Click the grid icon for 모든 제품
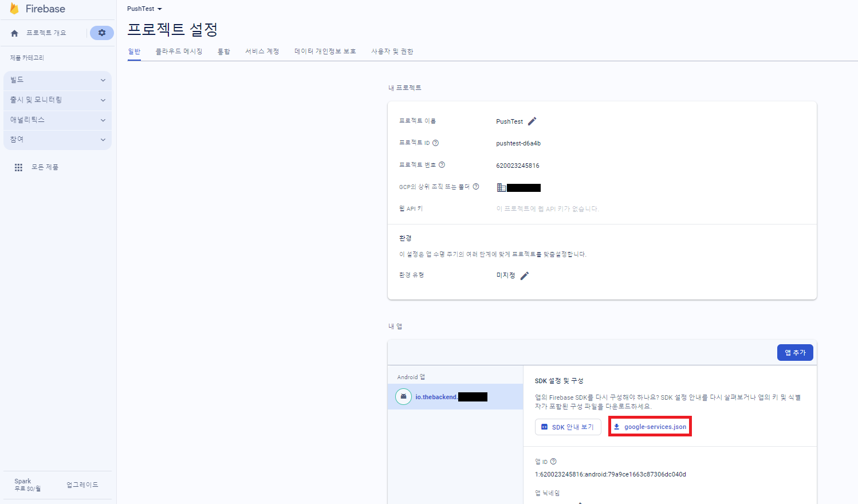 pyautogui.click(x=18, y=167)
